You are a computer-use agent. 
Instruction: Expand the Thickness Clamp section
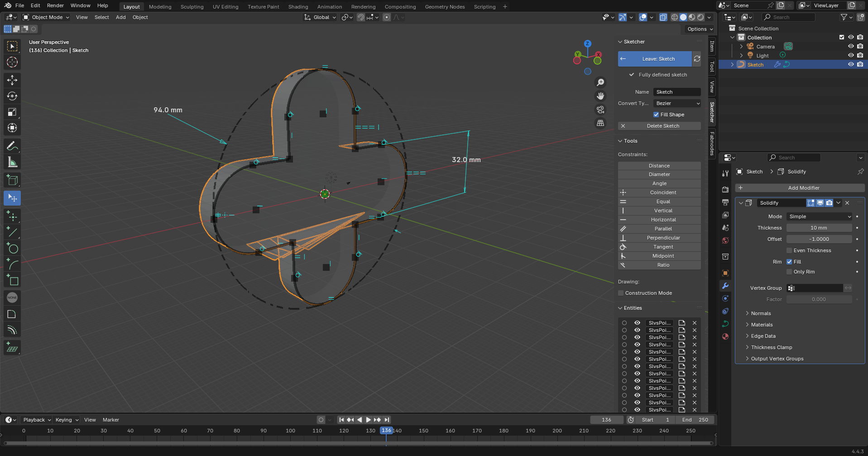coord(772,347)
